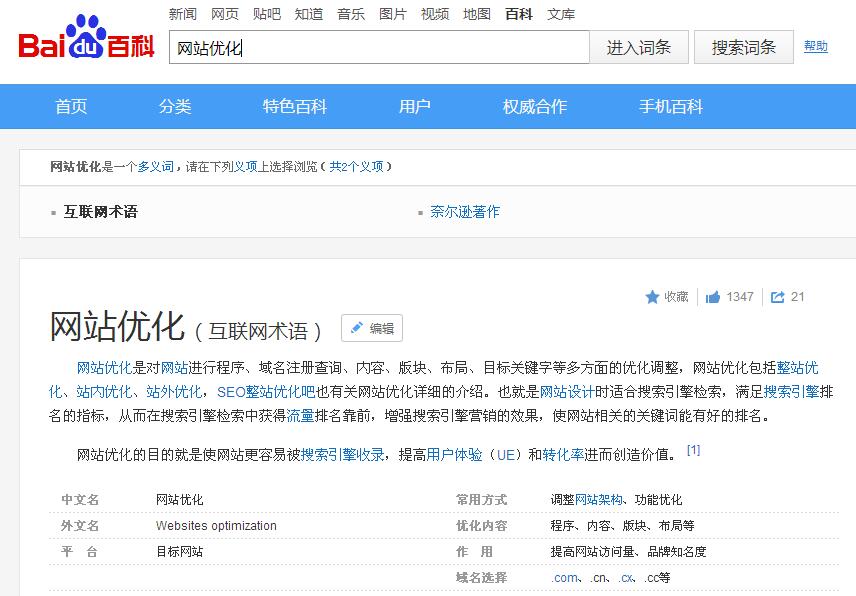Open the 奈尔逊著作 disambiguation link

[465, 212]
